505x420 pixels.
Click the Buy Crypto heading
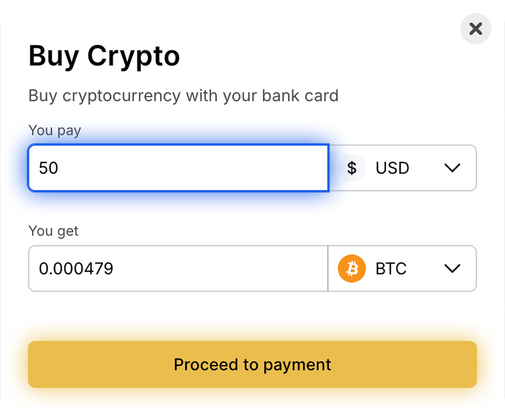coord(104,56)
